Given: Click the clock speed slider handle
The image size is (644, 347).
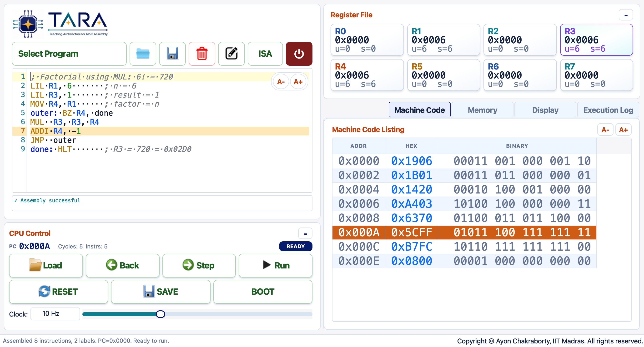Looking at the screenshot, I should click(x=161, y=314).
